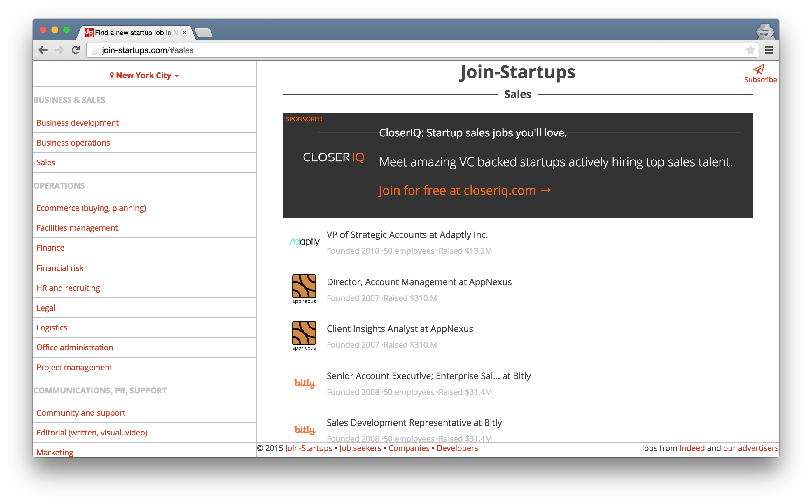Open Director, Account Management at AppNexus job
The image size is (812, 504).
click(419, 282)
